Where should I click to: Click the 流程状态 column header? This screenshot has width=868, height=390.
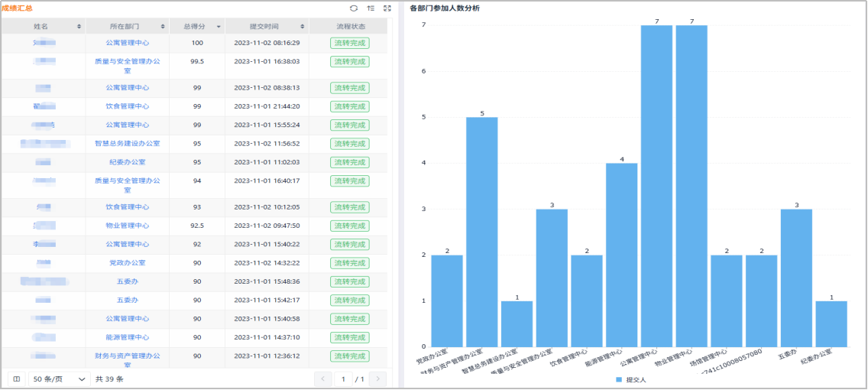pos(351,26)
